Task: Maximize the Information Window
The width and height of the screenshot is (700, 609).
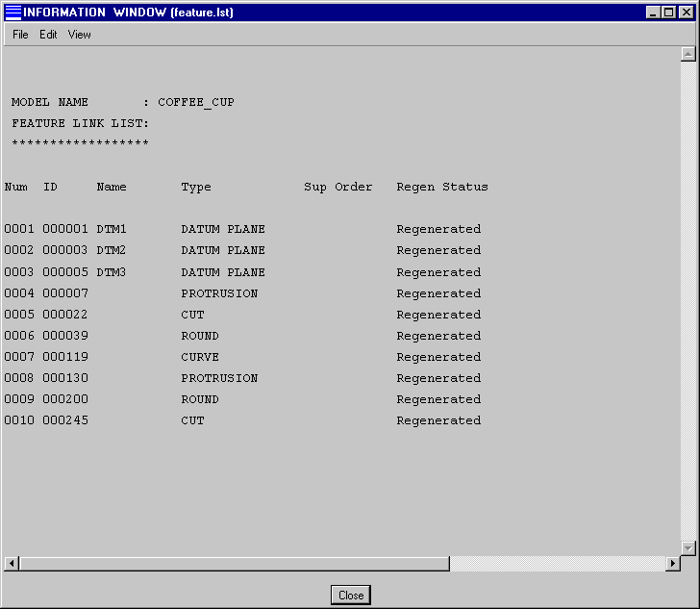Action: pos(668,13)
